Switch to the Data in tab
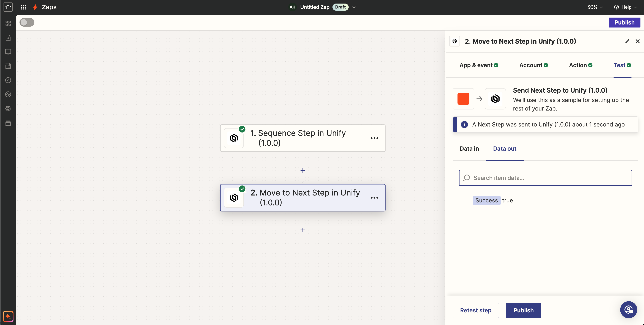Screen dimensions: 644x325 469,148
